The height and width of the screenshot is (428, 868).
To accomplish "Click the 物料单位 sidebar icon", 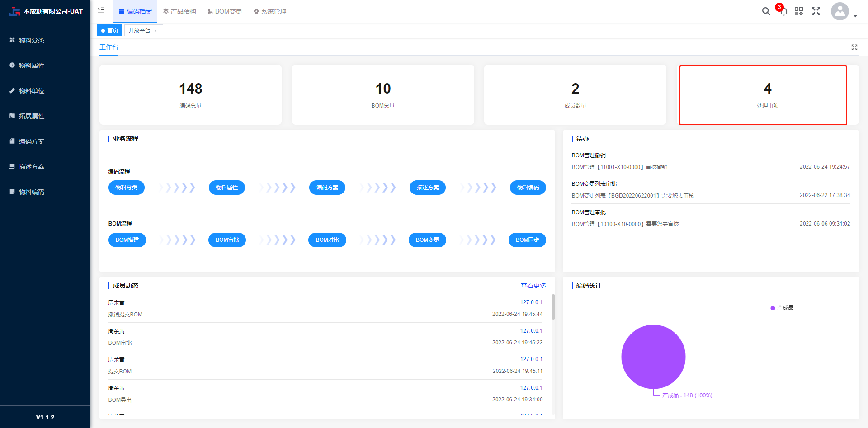I will (x=12, y=90).
